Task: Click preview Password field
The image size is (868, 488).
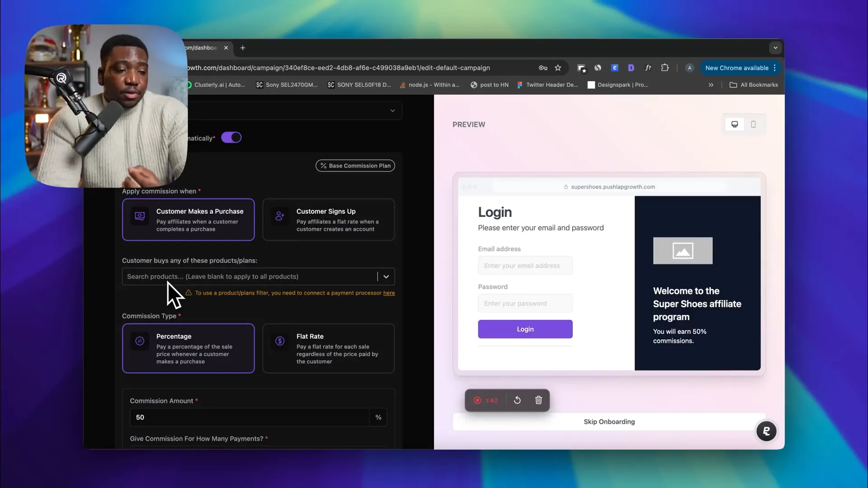Action: (525, 304)
